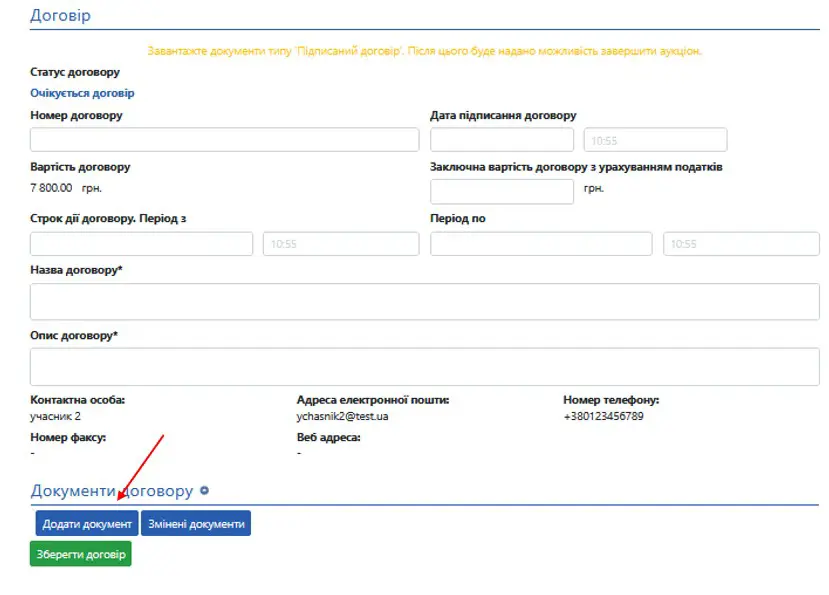
Task: Click the round icon beside 'Документи договору'
Action: [x=205, y=491]
